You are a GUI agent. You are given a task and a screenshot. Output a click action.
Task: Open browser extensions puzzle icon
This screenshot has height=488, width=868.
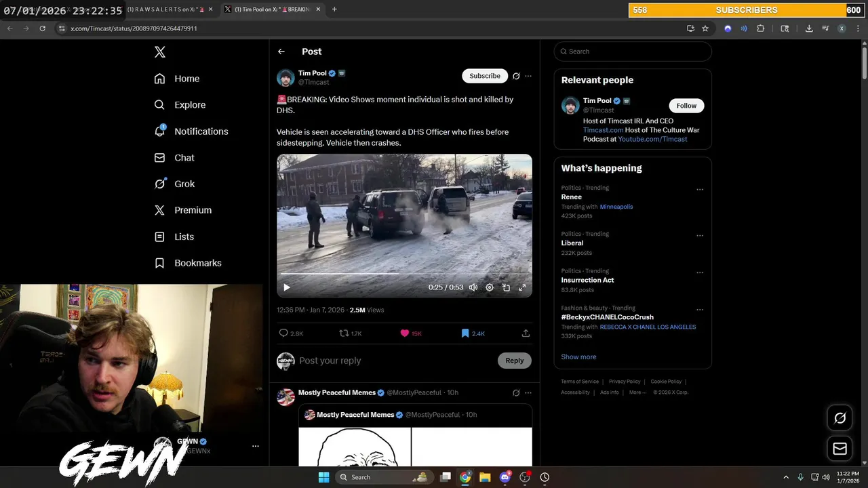[x=760, y=28]
